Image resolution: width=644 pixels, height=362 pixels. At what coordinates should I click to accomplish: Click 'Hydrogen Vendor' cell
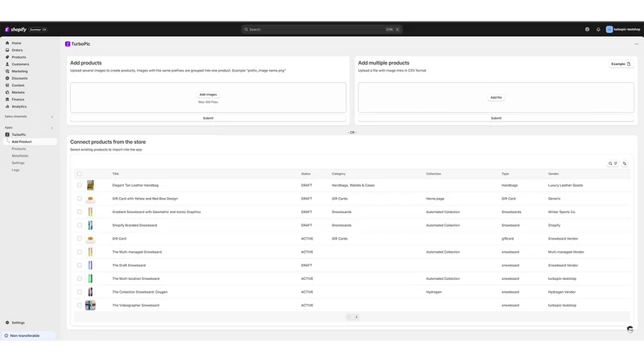561,292
